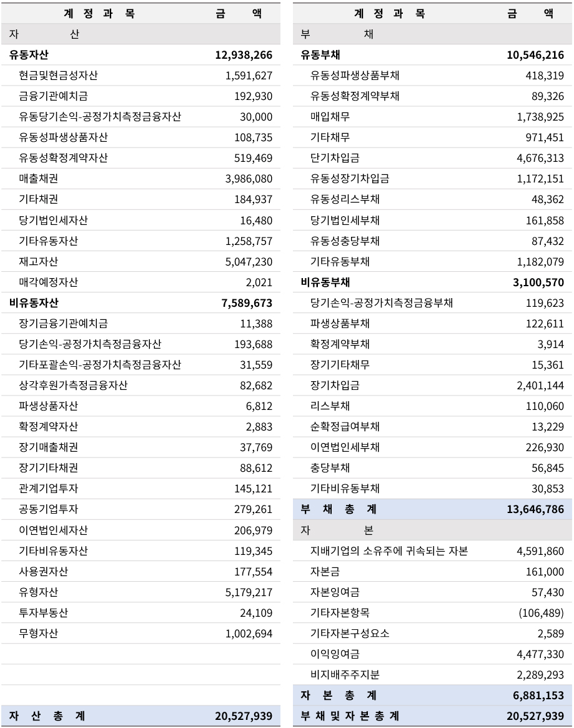Click the 유동자산 total amount 12,938,266
The width and height of the screenshot is (574, 728).
point(244,55)
